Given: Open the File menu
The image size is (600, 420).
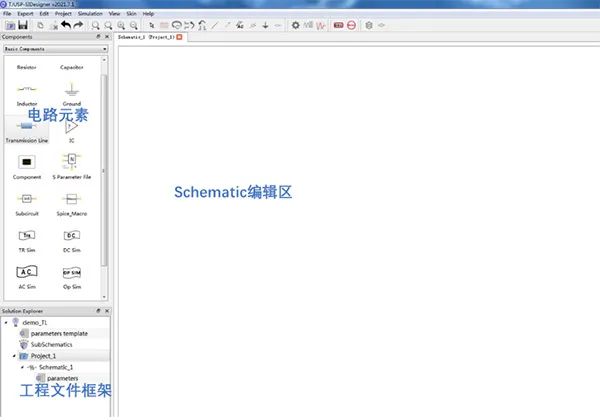Looking at the screenshot, I should 7,13.
